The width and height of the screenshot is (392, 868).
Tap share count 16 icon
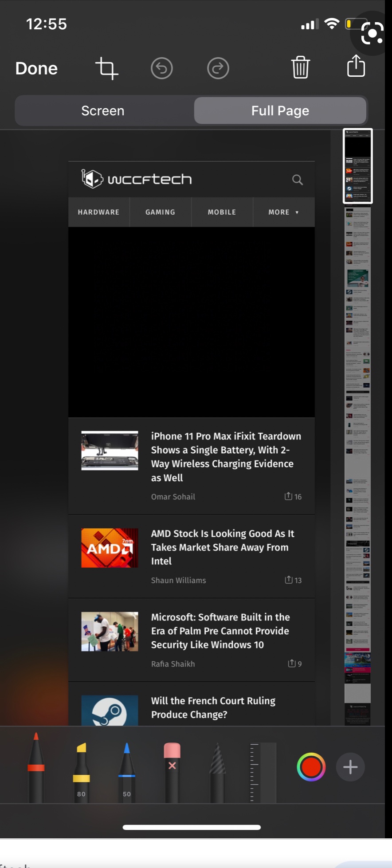293,496
